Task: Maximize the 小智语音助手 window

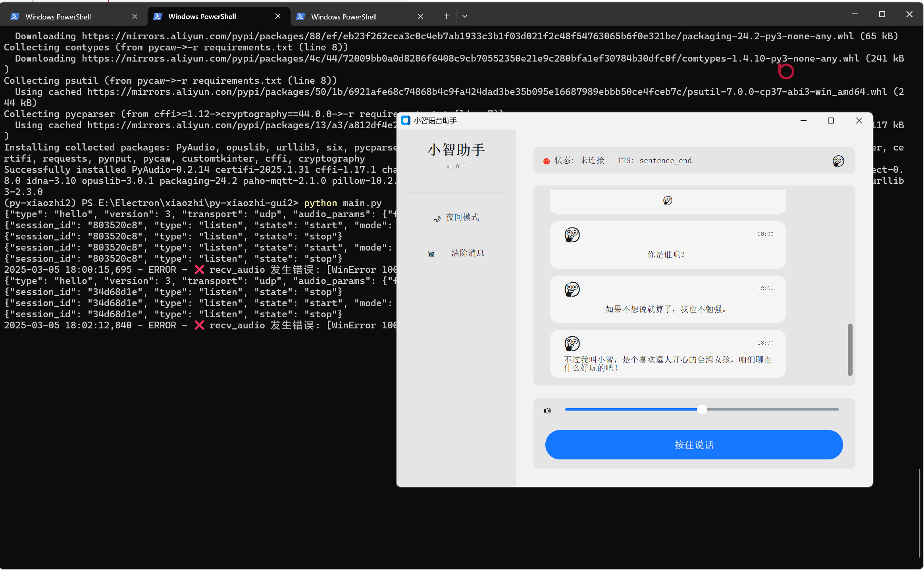Action: click(x=831, y=121)
